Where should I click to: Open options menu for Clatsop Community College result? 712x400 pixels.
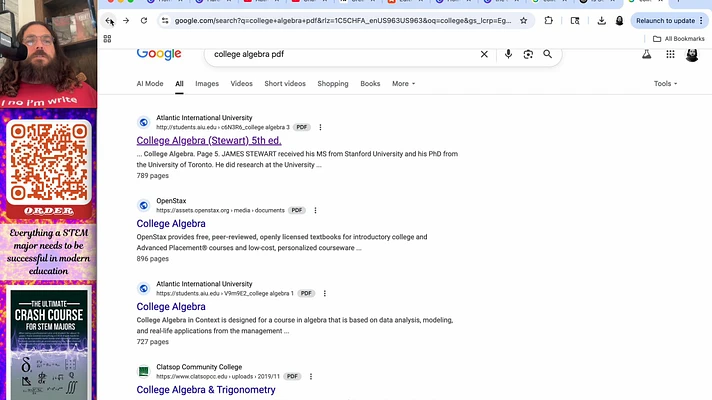(x=311, y=376)
